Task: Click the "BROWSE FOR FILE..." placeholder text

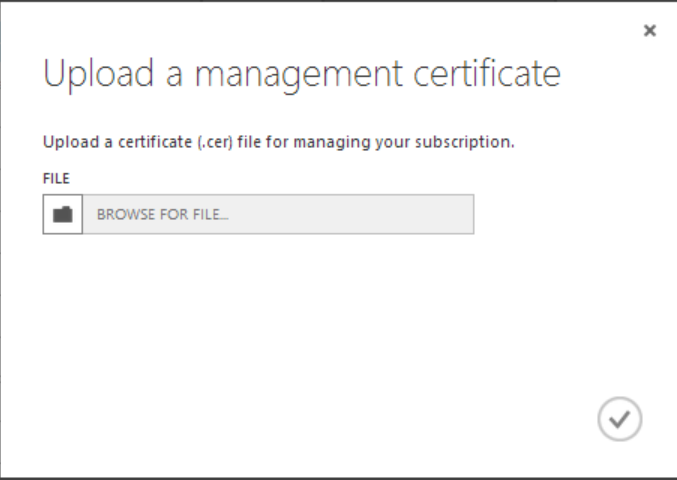Action: 162,214
